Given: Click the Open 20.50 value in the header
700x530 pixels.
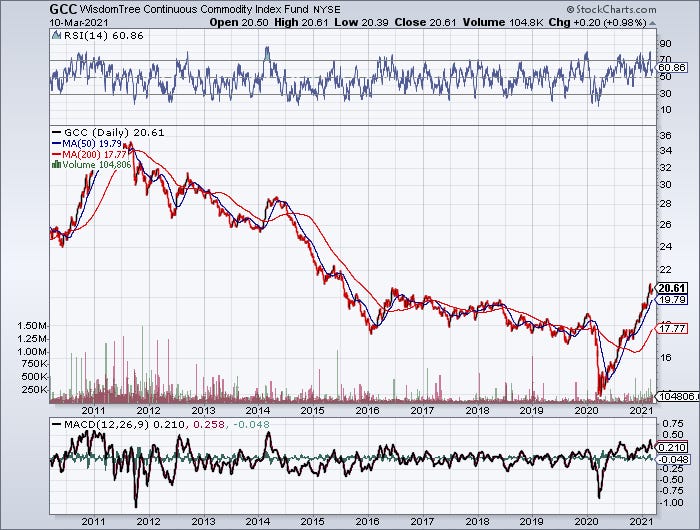Looking at the screenshot, I should tap(239, 22).
